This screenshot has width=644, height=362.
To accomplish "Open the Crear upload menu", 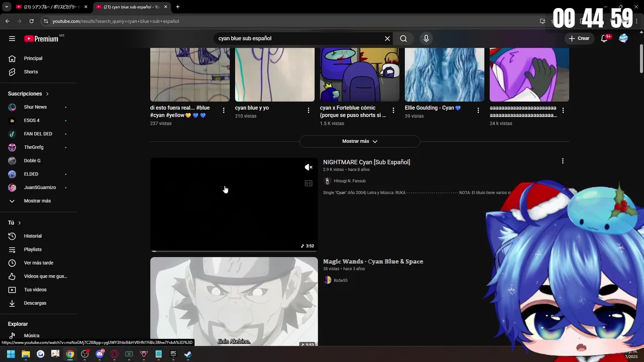I will pyautogui.click(x=579, y=39).
